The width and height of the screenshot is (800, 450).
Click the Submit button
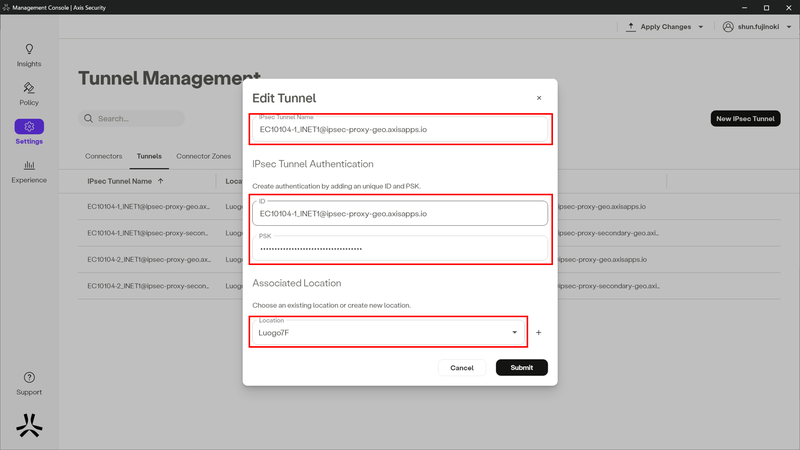tap(521, 367)
